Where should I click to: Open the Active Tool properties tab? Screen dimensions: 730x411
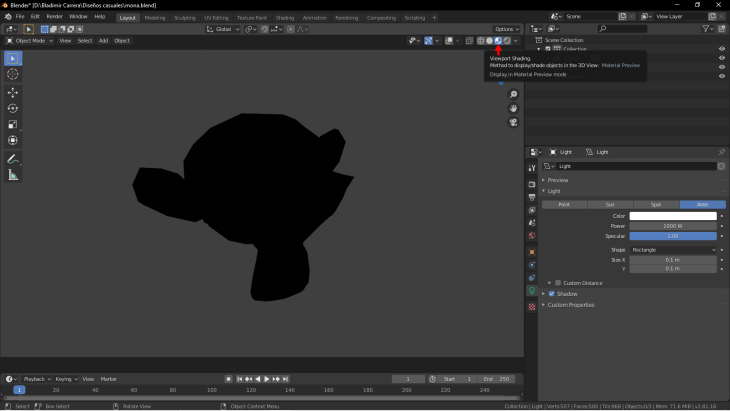532,168
